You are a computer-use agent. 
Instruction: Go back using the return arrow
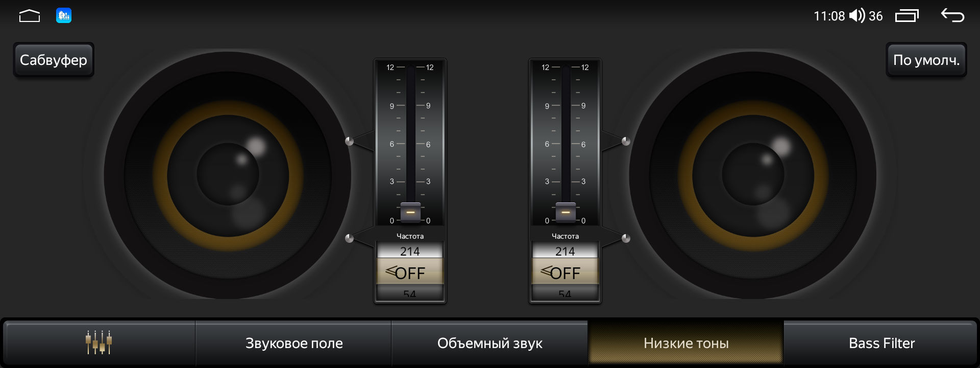(x=952, y=15)
